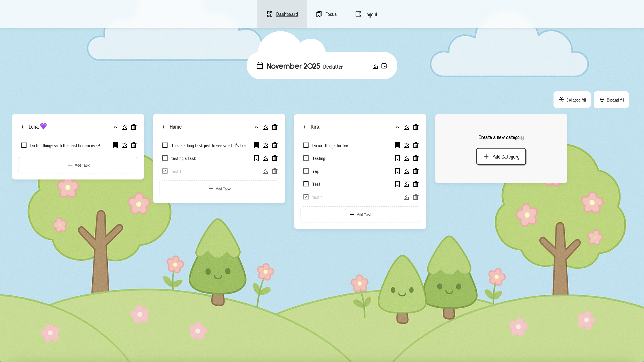Switch to the Focus tab
644x362 pixels.
[326, 14]
